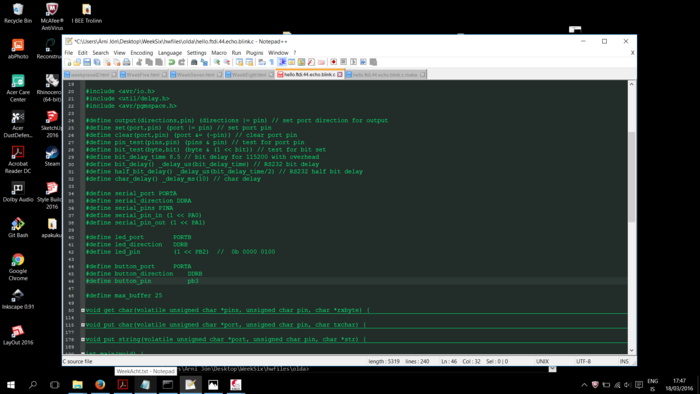This screenshot has height=394, width=700.
Task: Click the Cut scissors toolbar icon
Action: 139,62
